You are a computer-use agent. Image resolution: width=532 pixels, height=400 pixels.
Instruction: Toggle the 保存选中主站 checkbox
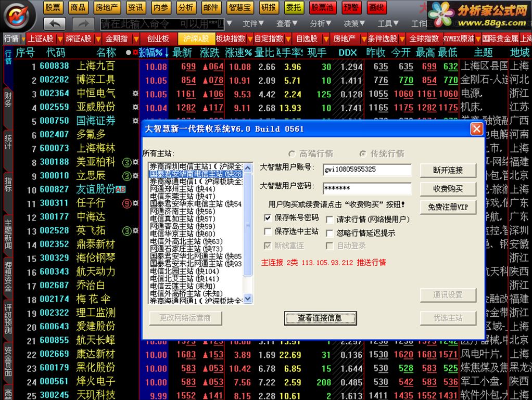coord(292,231)
